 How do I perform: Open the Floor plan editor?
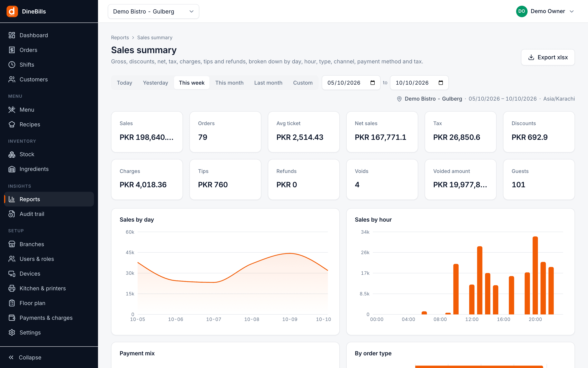point(49,303)
